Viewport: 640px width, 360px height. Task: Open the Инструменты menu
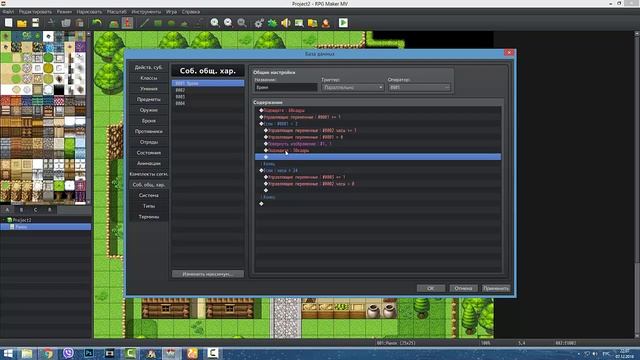tap(146, 12)
